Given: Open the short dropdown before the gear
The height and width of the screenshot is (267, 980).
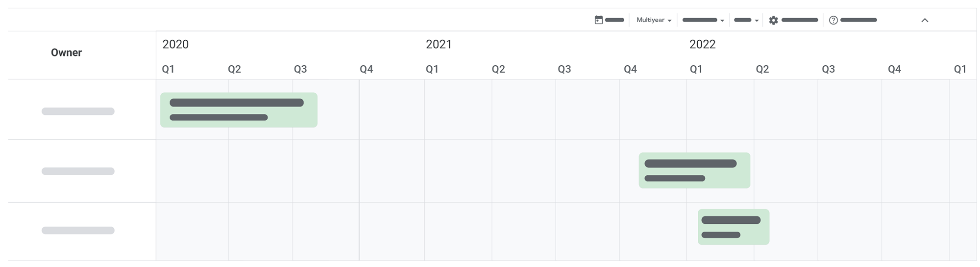Looking at the screenshot, I should (x=746, y=20).
